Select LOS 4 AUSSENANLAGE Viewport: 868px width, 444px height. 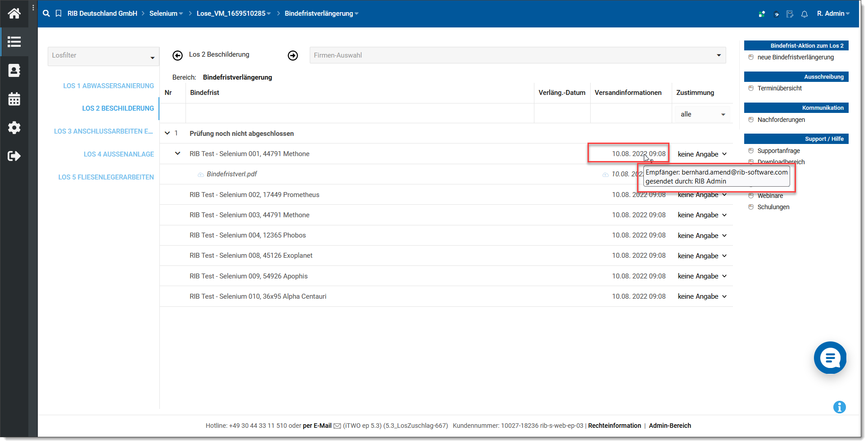tap(119, 154)
